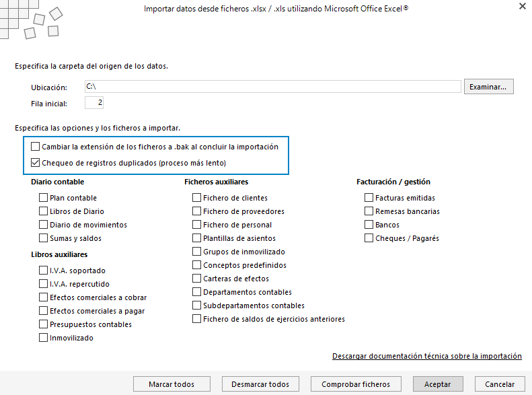Enable Sumas y saldos import
The height and width of the screenshot is (395, 532).
click(43, 238)
